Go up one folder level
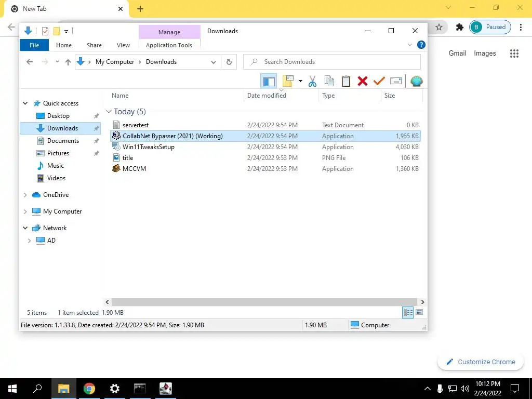The width and height of the screenshot is (532, 399). [68, 62]
